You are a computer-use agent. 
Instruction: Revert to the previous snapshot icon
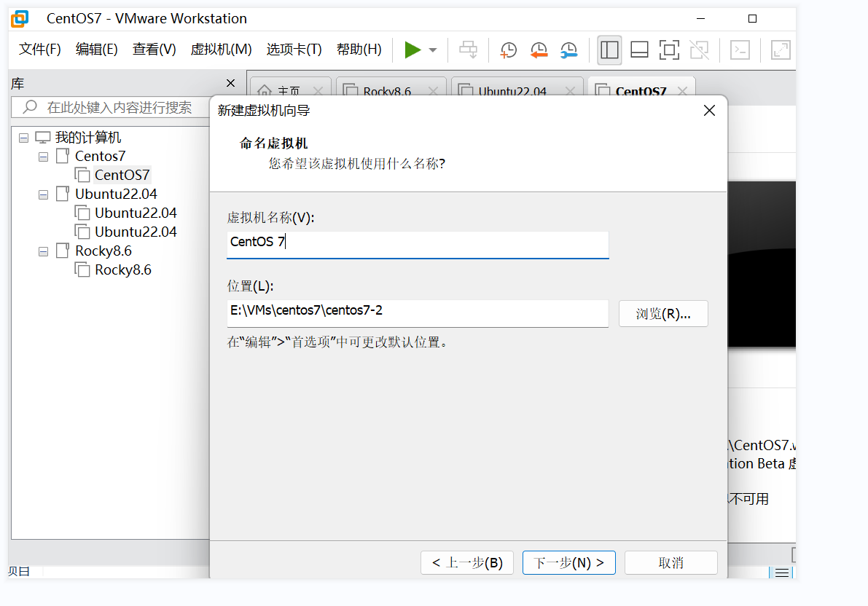click(539, 50)
